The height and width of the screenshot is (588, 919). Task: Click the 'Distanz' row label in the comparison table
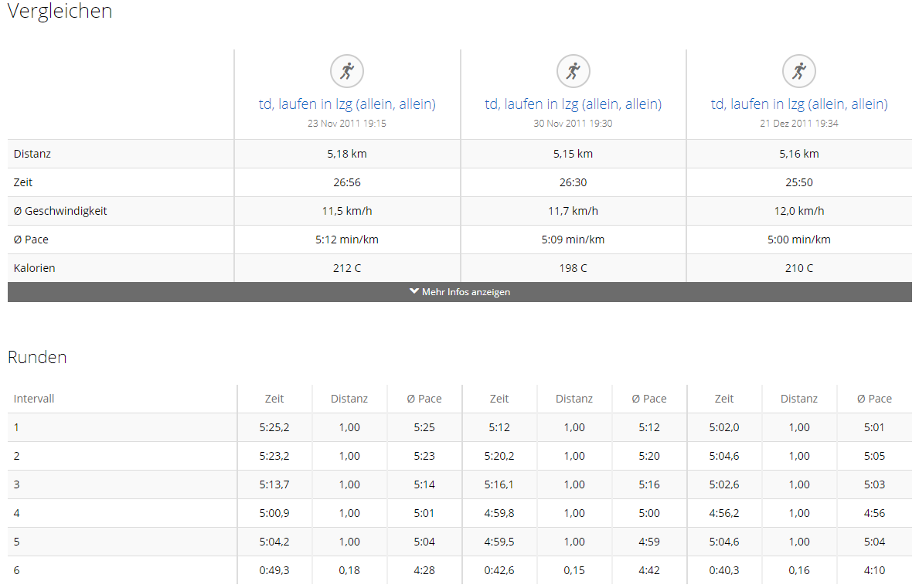[x=32, y=154]
